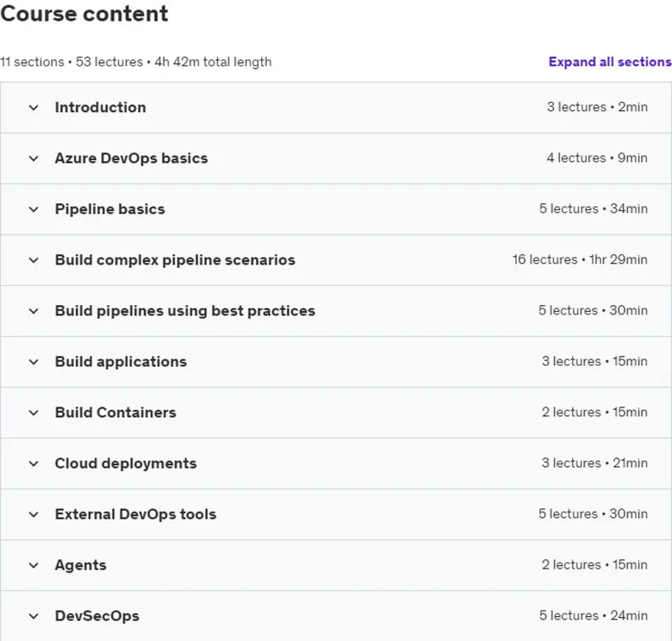Viewport: 672px width, 641px height.
Task: Click '5 lectures • 34min' text
Action: click(593, 208)
